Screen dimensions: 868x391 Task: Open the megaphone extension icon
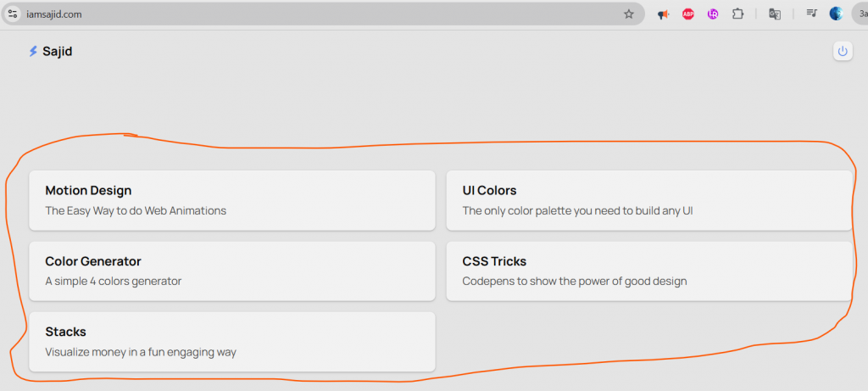point(664,14)
